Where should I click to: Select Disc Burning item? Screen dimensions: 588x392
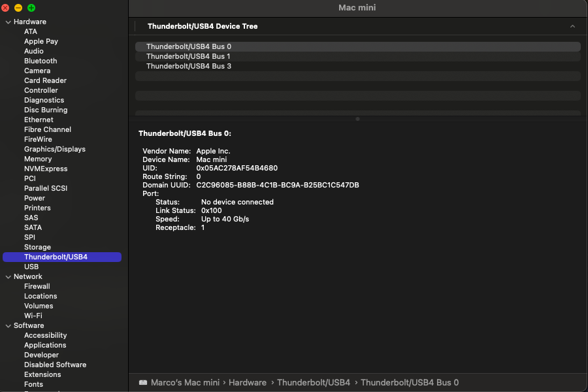pyautogui.click(x=46, y=110)
